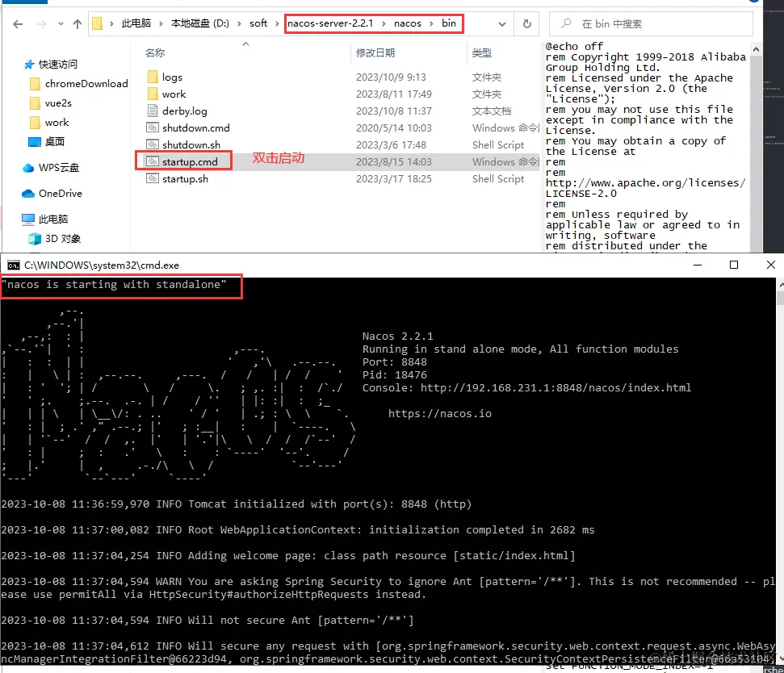Select shutdown.sh file

pyautogui.click(x=191, y=145)
